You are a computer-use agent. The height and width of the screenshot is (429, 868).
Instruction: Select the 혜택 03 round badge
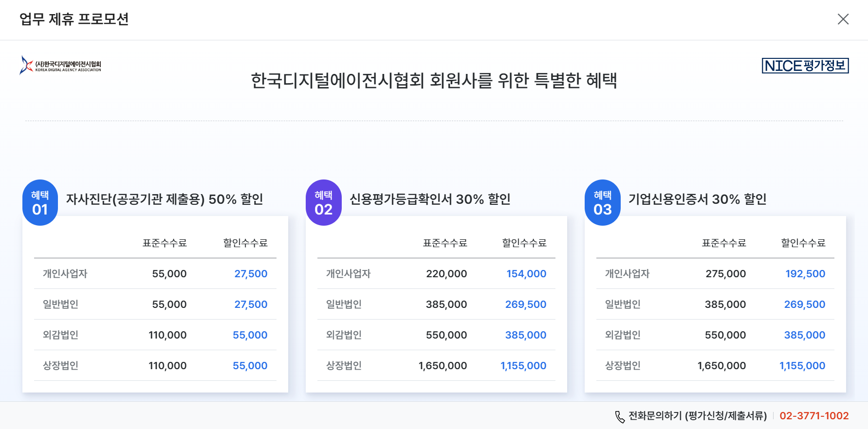click(602, 202)
